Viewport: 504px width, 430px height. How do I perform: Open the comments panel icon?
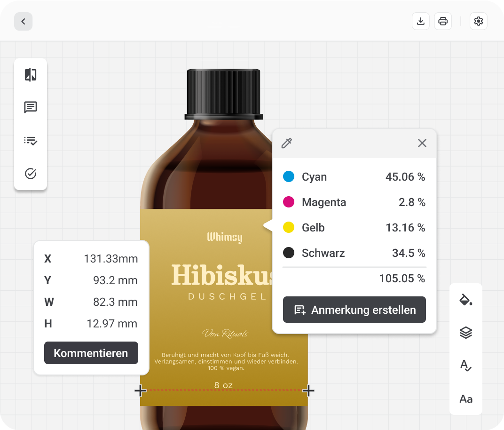[x=31, y=108]
